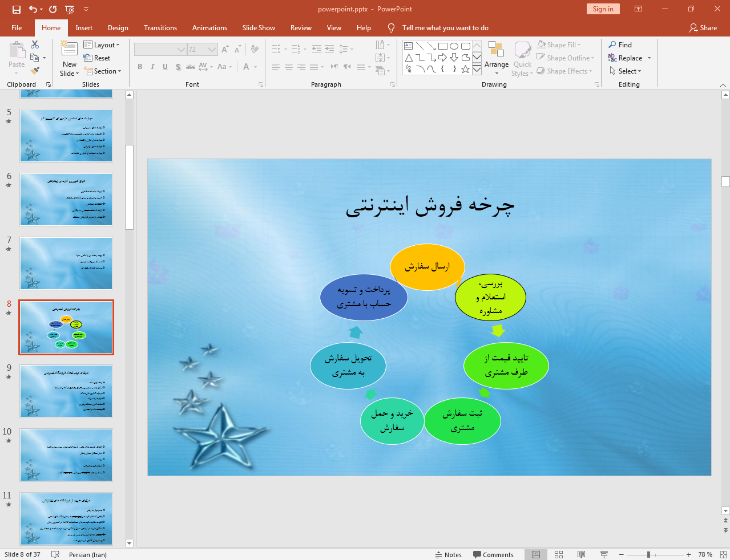The height and width of the screenshot is (560, 730).
Task: Toggle the Comments pane
Action: point(493,554)
